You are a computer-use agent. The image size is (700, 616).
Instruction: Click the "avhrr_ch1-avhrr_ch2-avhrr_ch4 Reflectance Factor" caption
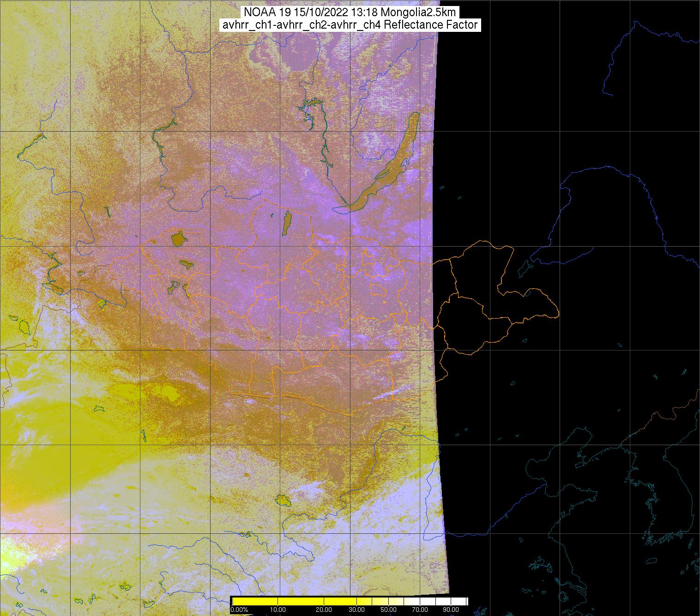point(350,25)
